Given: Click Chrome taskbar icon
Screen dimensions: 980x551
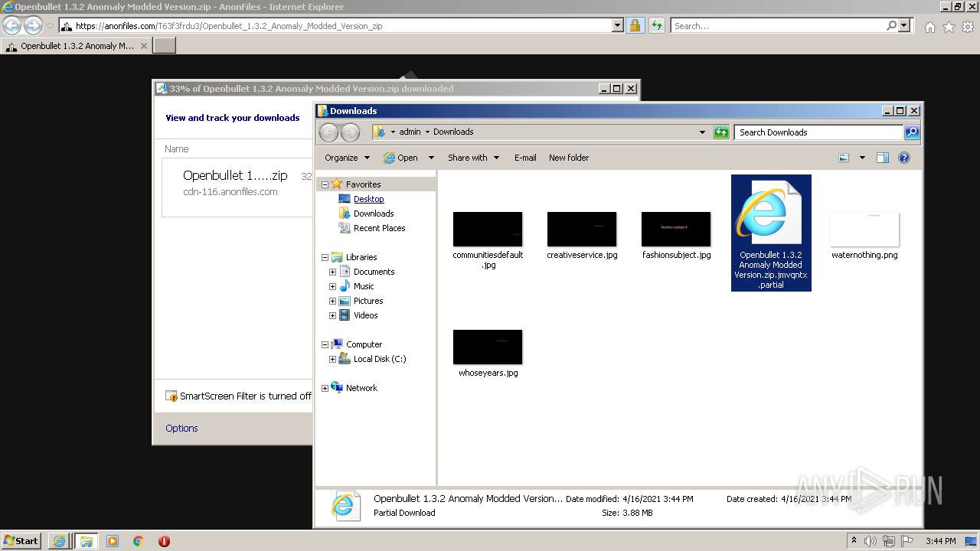Looking at the screenshot, I should [139, 541].
